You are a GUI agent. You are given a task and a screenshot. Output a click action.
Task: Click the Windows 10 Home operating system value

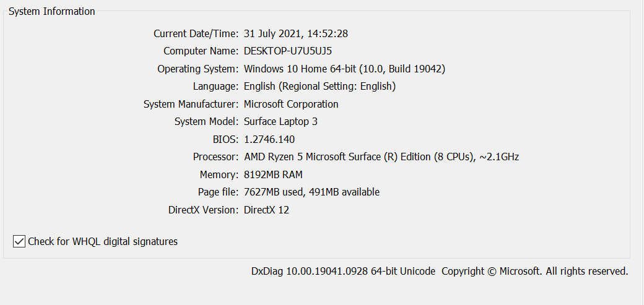(344, 69)
